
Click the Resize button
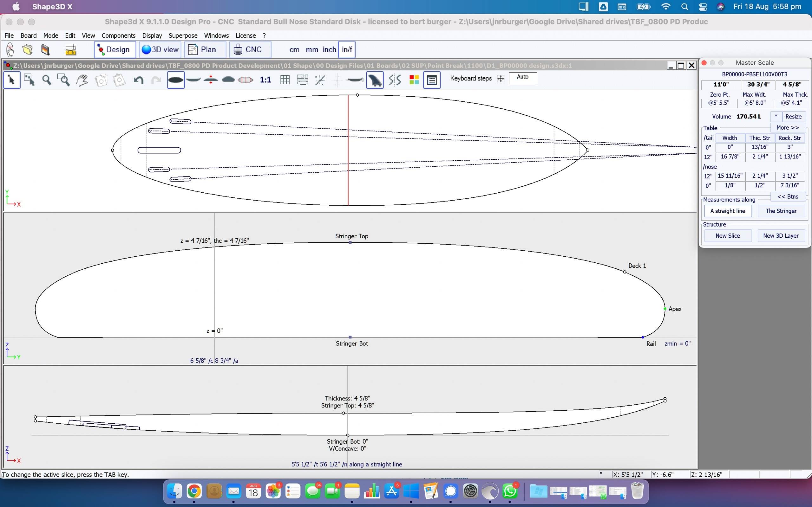point(793,116)
